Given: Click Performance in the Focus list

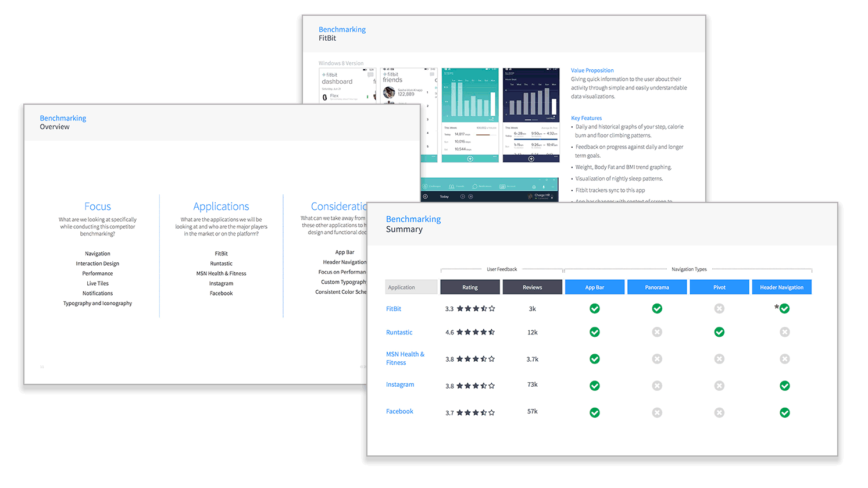Looking at the screenshot, I should 98,273.
